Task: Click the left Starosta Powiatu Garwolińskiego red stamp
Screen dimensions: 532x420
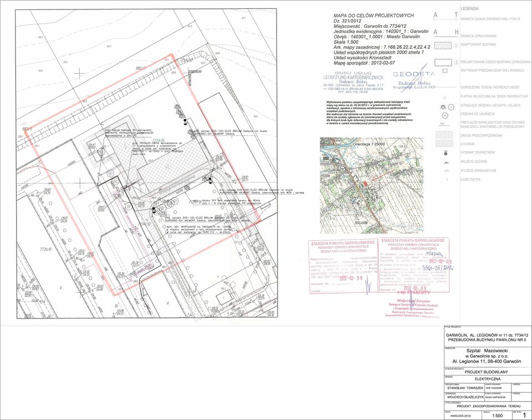Action: (x=343, y=267)
